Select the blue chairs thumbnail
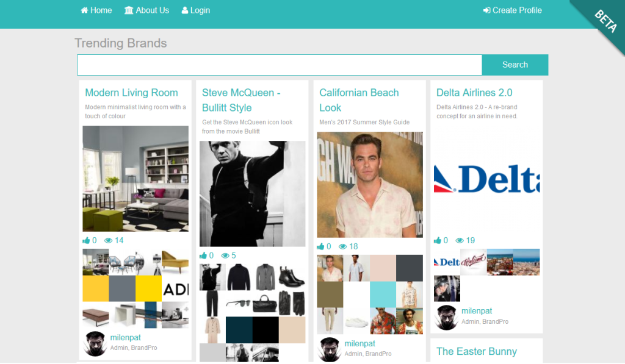 click(x=122, y=262)
